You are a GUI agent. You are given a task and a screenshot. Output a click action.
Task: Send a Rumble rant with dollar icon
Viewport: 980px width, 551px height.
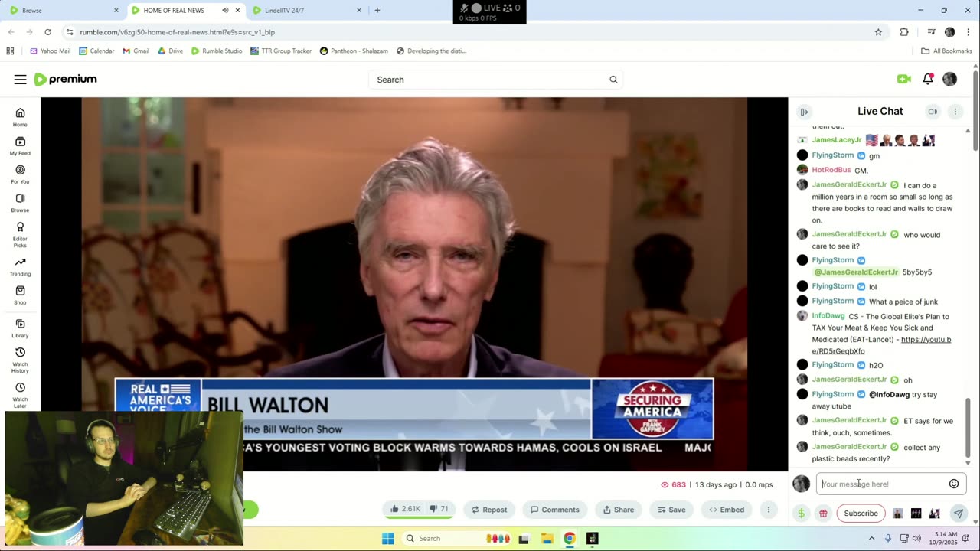(x=801, y=514)
